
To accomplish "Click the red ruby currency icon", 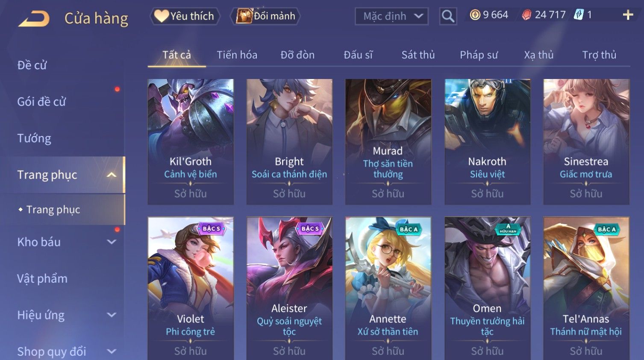I will (x=526, y=15).
